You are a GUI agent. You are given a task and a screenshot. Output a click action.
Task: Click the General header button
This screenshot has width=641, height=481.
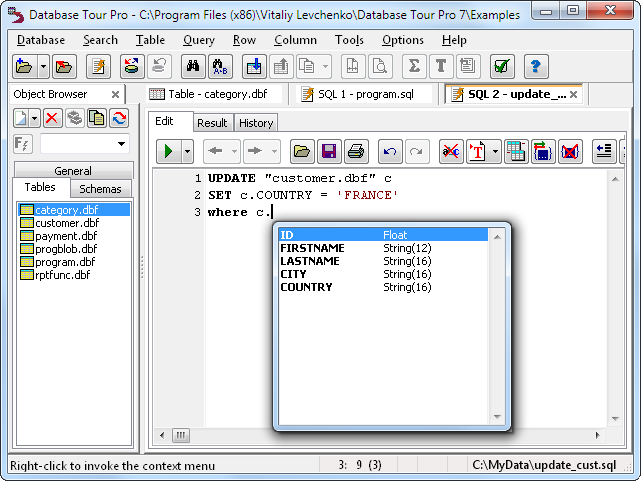tap(73, 170)
